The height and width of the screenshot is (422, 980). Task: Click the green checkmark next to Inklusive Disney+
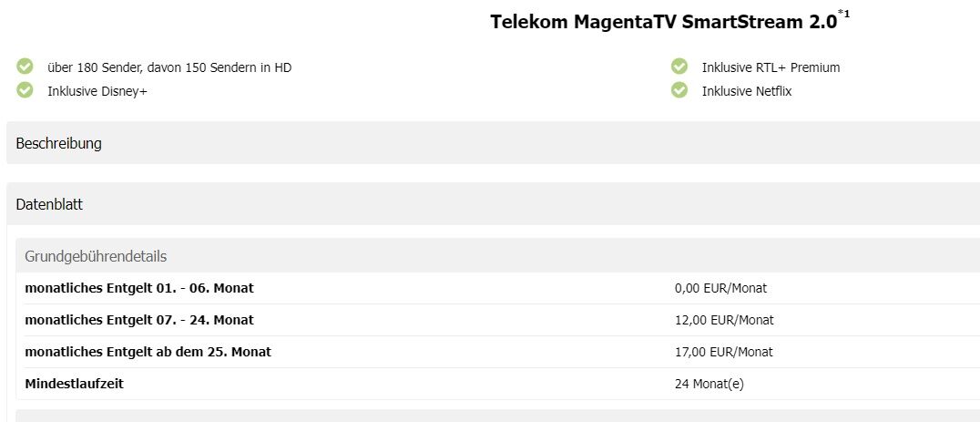[x=25, y=90]
